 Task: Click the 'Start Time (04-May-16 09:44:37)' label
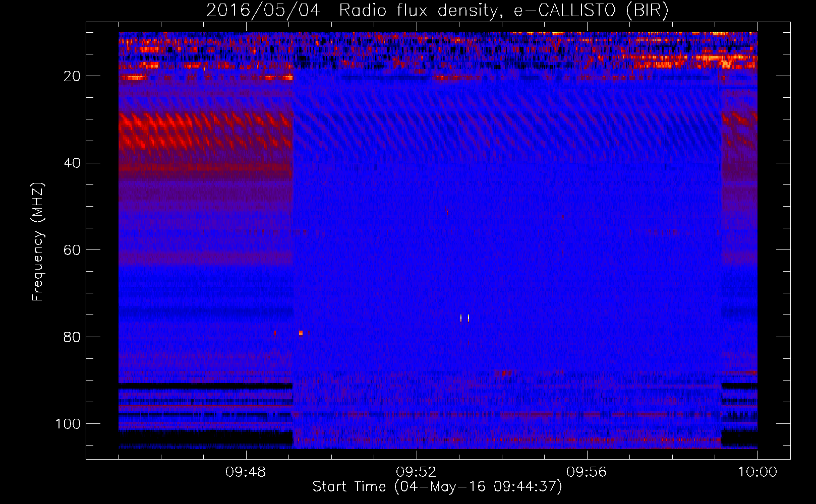pyautogui.click(x=437, y=487)
